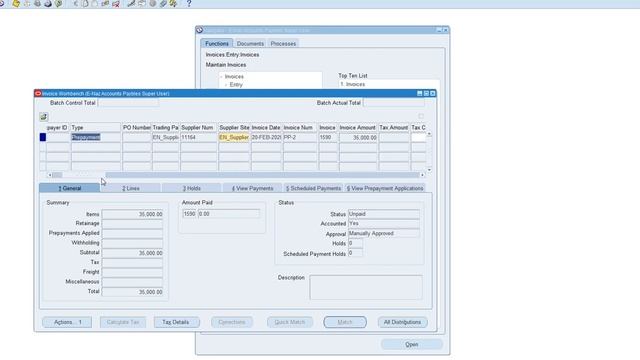Click the Cut toolbar icon

pyautogui.click(x=76, y=4)
